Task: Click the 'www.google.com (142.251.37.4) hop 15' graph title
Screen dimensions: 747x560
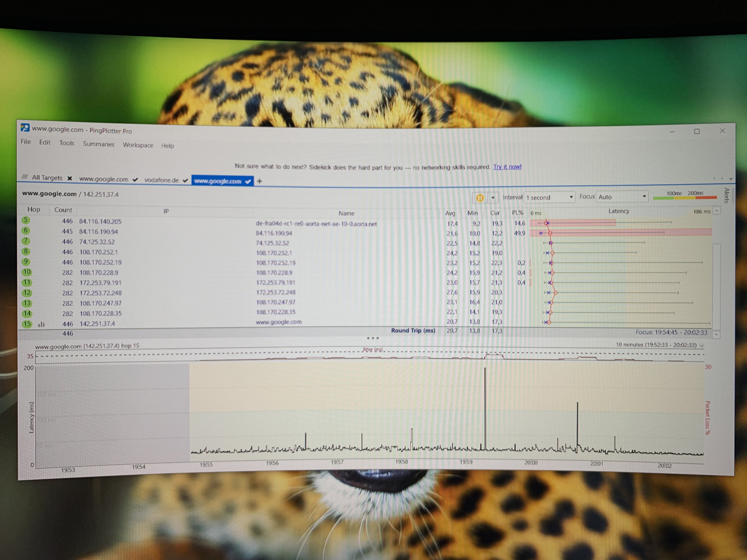Action: coord(87,346)
